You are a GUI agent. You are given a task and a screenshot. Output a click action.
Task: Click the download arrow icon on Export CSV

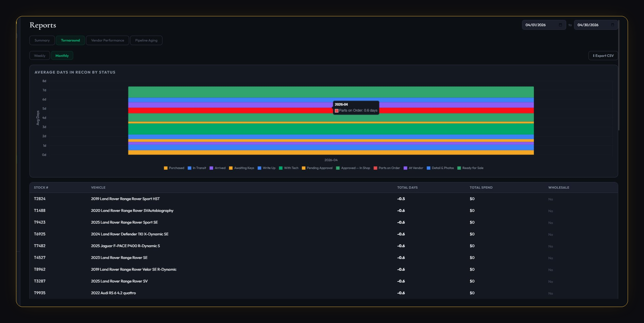pyautogui.click(x=593, y=56)
